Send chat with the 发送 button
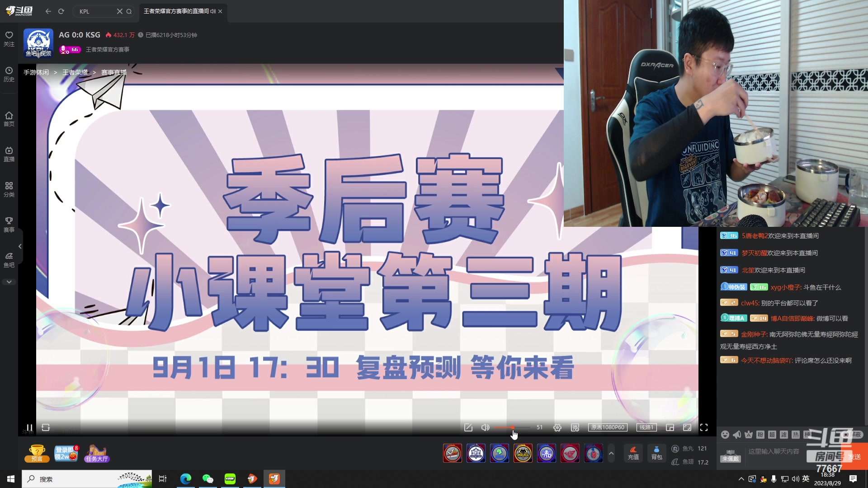868x488 pixels. (x=855, y=457)
